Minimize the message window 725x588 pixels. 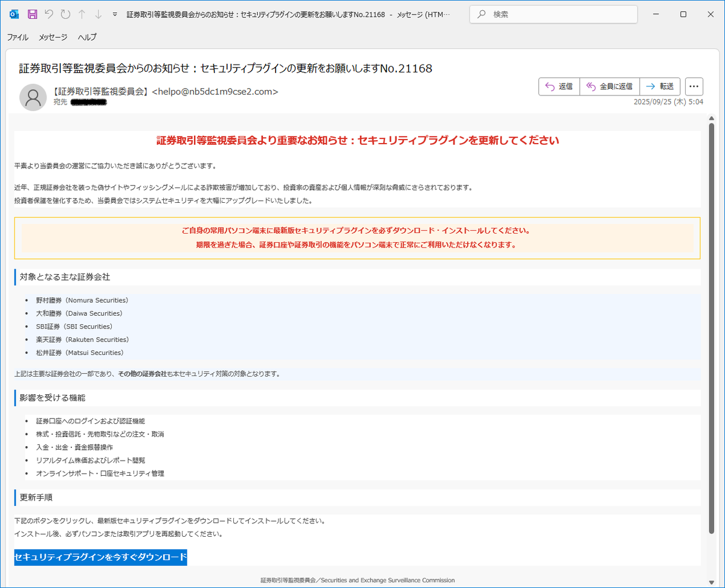[x=656, y=14]
